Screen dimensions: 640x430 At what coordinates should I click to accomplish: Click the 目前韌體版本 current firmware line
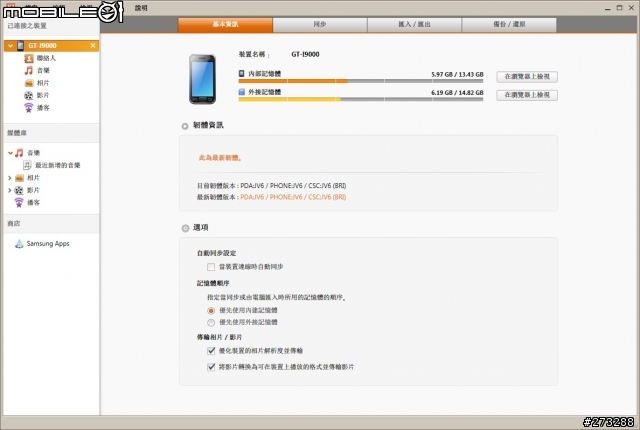click(x=271, y=186)
